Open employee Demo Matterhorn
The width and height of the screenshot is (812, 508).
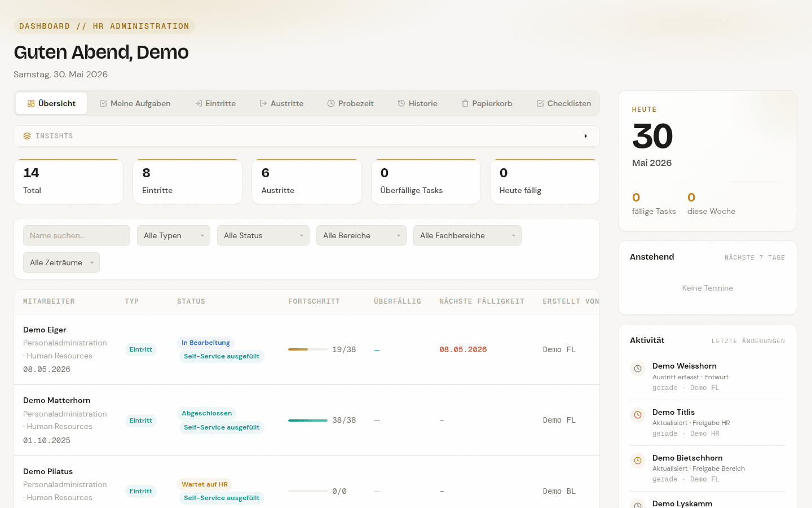click(57, 400)
